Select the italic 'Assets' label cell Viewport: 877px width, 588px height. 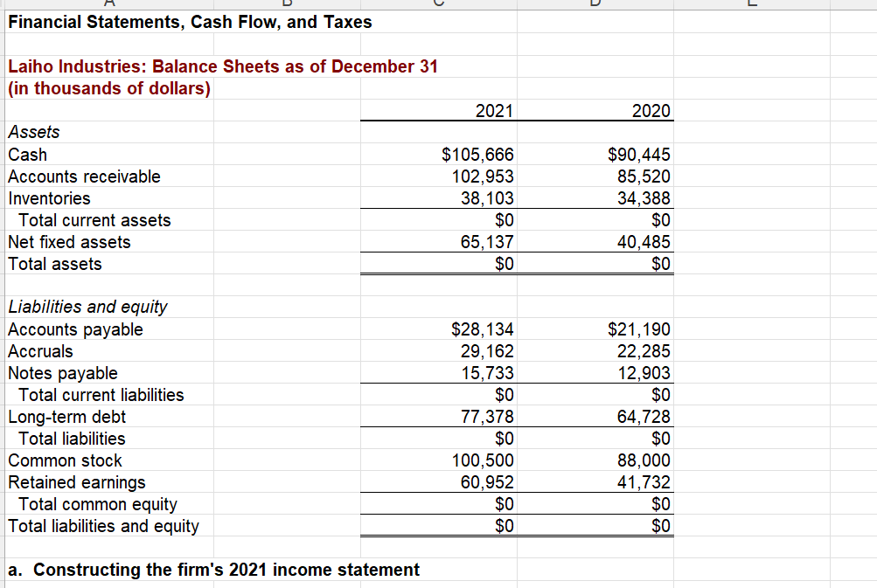point(33,132)
